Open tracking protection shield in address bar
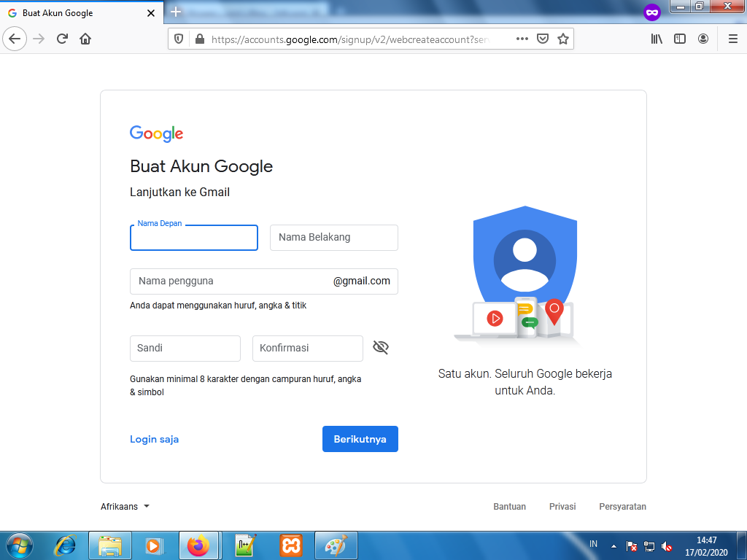Image resolution: width=747 pixels, height=560 pixels. [x=179, y=39]
